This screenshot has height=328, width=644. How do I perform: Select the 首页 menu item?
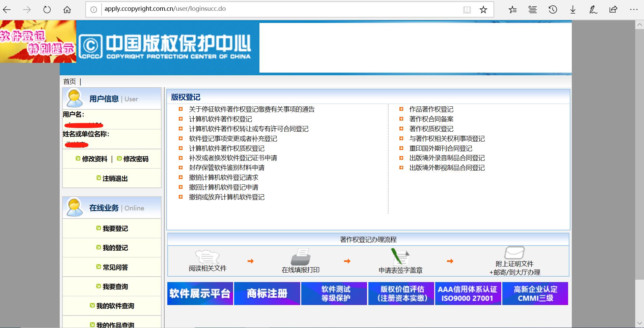point(70,81)
